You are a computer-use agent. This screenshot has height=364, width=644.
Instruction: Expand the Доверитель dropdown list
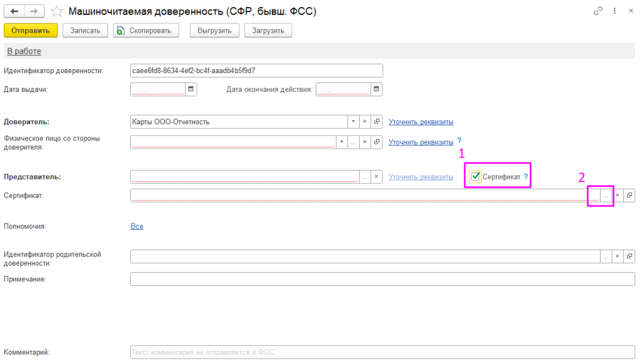(353, 122)
